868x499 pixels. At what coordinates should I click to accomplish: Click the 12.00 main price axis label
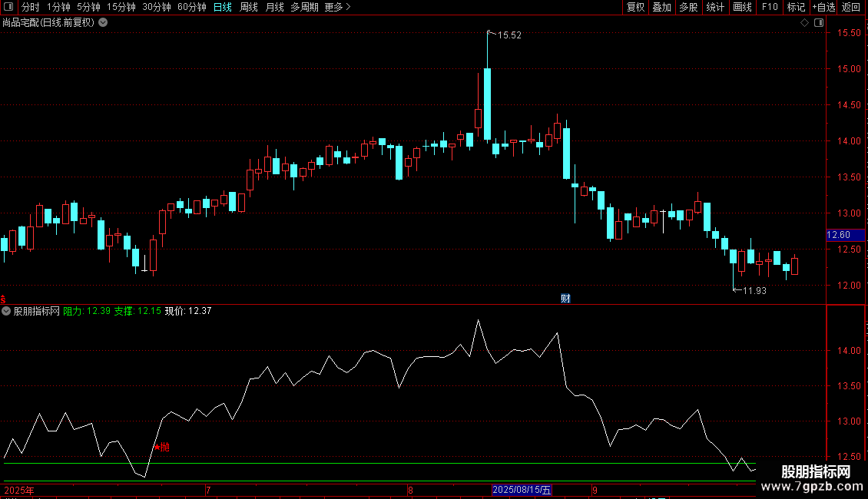click(849, 286)
